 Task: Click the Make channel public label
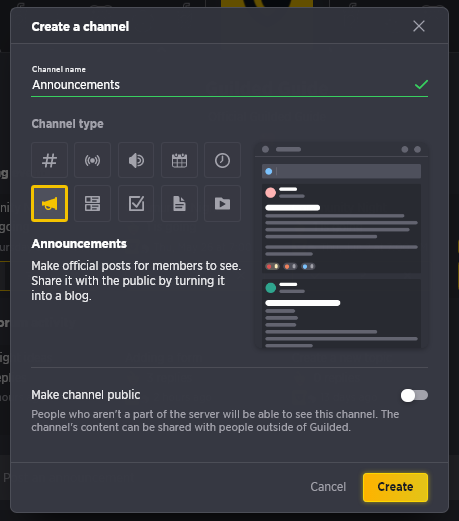[86, 395]
